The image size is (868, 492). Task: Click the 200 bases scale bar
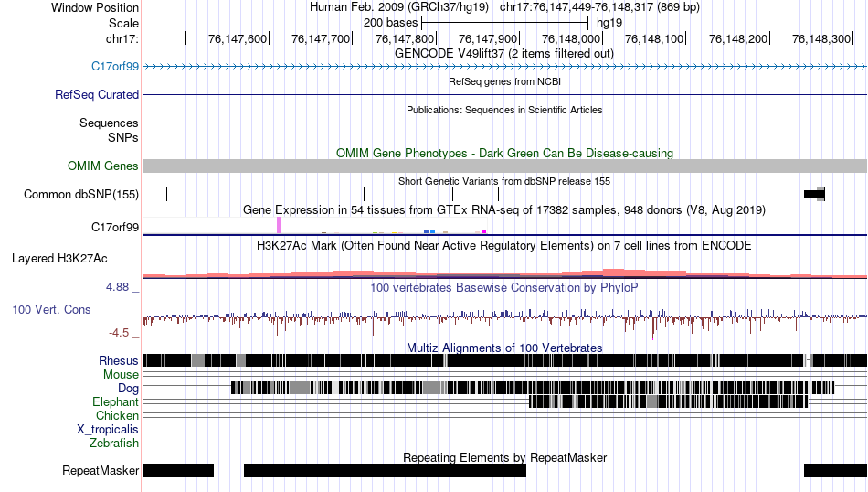(x=505, y=23)
